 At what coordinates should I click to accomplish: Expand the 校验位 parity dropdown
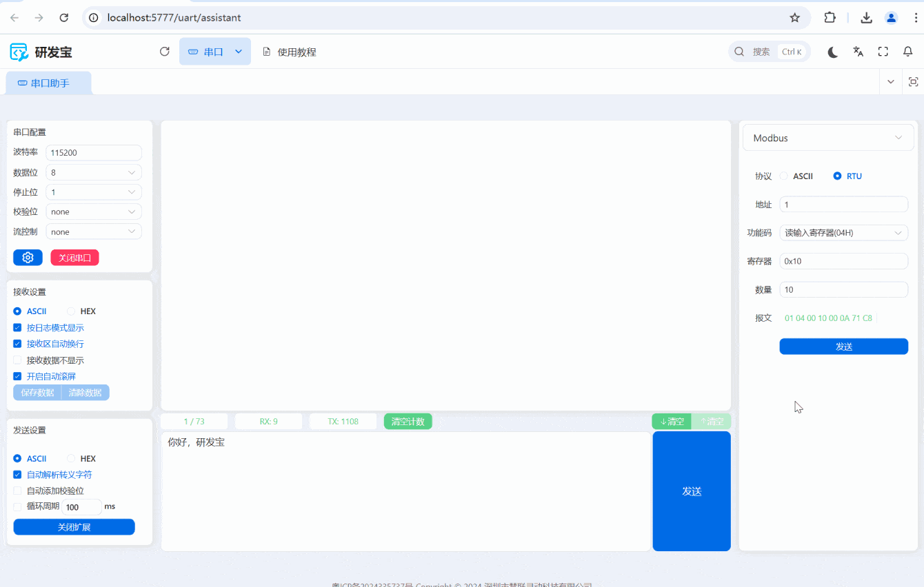point(94,212)
